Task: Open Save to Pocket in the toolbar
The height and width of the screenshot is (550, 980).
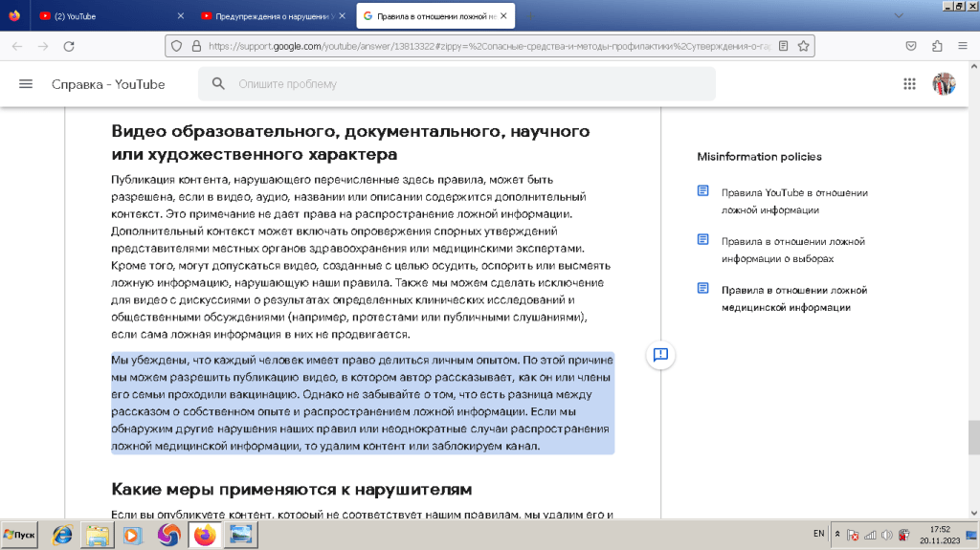Action: (912, 46)
